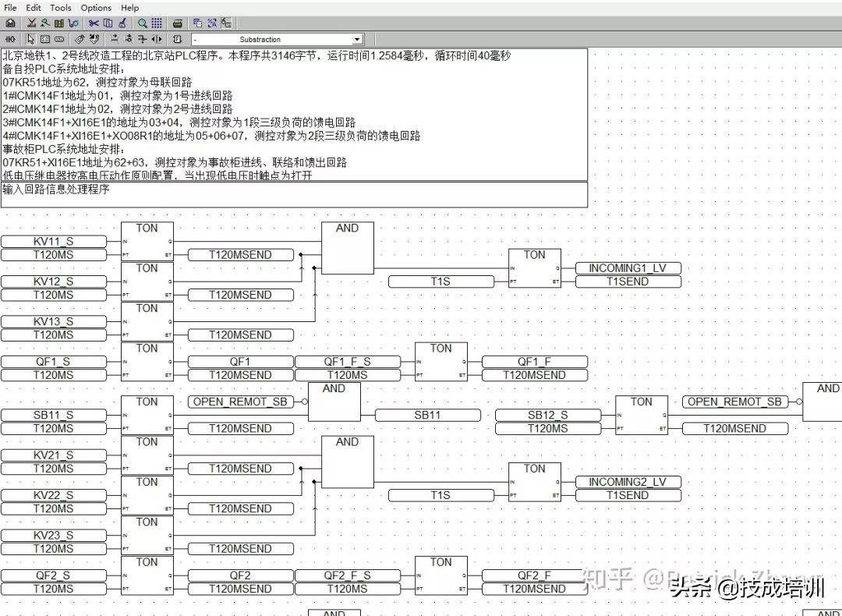Toggle the dotted grid display icon
842x616 pixels.
pyautogui.click(x=158, y=23)
